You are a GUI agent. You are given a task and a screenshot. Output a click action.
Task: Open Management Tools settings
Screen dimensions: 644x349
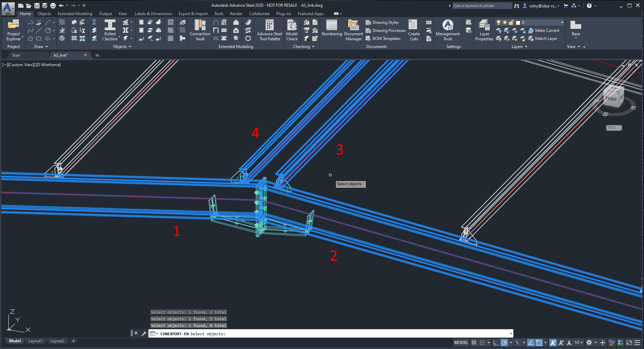(448, 30)
